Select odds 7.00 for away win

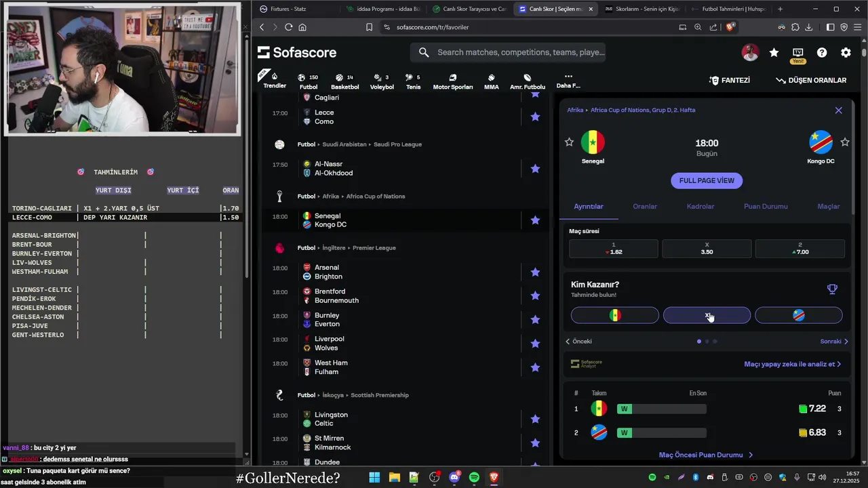[x=800, y=249]
